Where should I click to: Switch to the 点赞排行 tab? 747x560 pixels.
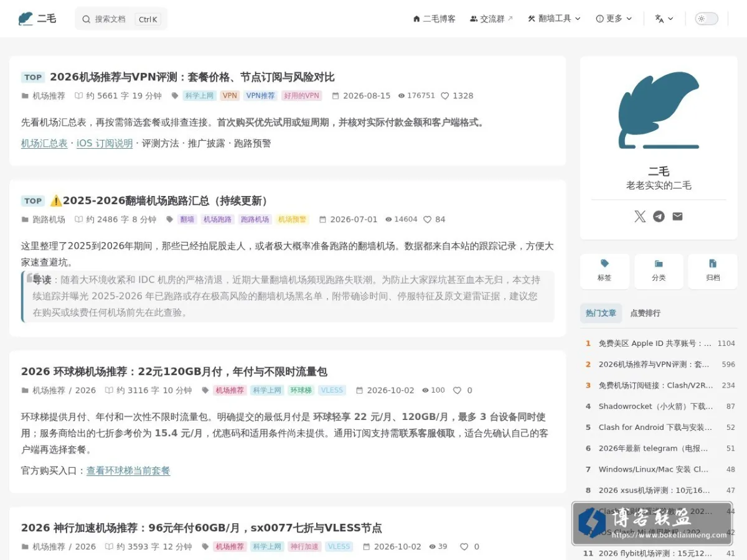tap(646, 313)
